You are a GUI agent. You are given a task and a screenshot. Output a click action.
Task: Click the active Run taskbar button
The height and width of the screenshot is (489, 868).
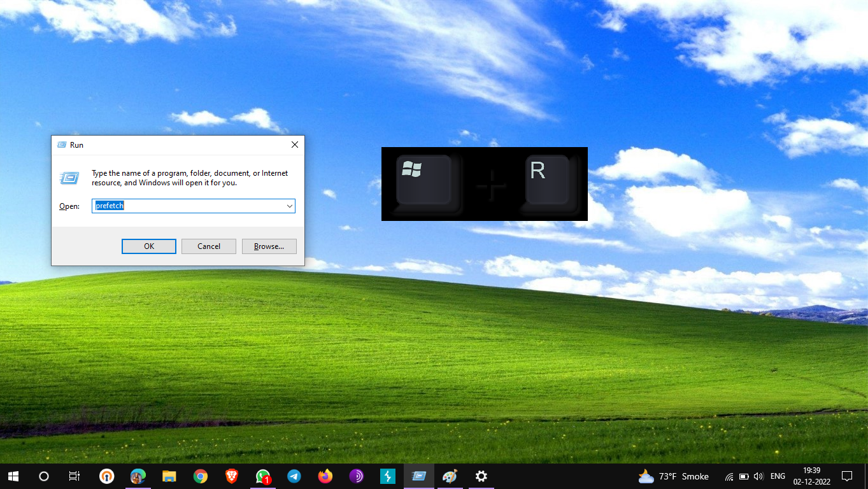(x=419, y=476)
